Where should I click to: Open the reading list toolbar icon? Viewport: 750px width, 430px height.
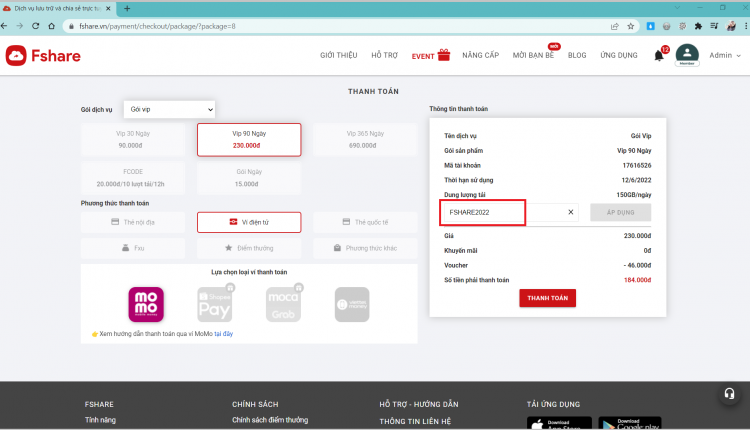click(x=714, y=26)
